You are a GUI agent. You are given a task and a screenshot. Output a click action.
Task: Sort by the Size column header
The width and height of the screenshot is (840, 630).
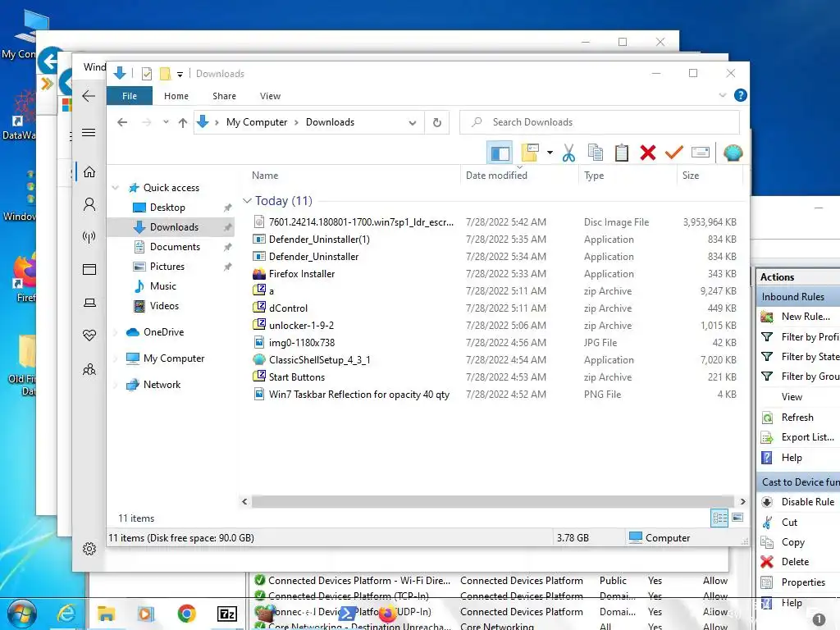[691, 176]
